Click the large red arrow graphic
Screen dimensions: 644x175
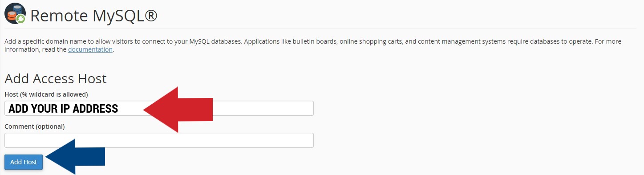pos(178,110)
